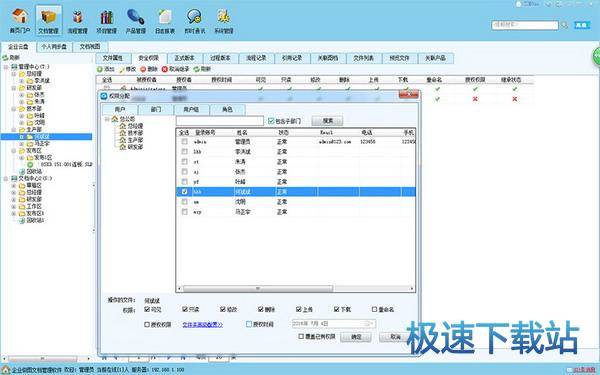Click the 确定 confirm button
The image size is (600, 375).
coord(356,337)
